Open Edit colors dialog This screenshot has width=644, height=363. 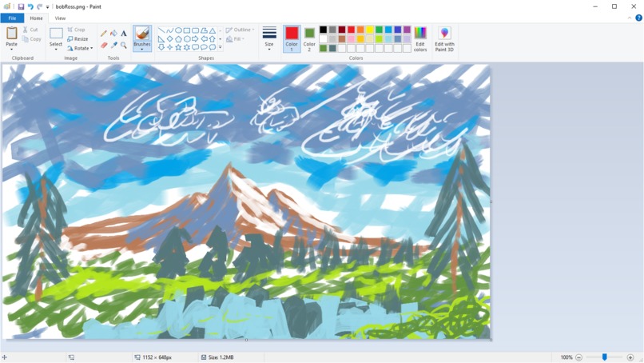pyautogui.click(x=420, y=39)
